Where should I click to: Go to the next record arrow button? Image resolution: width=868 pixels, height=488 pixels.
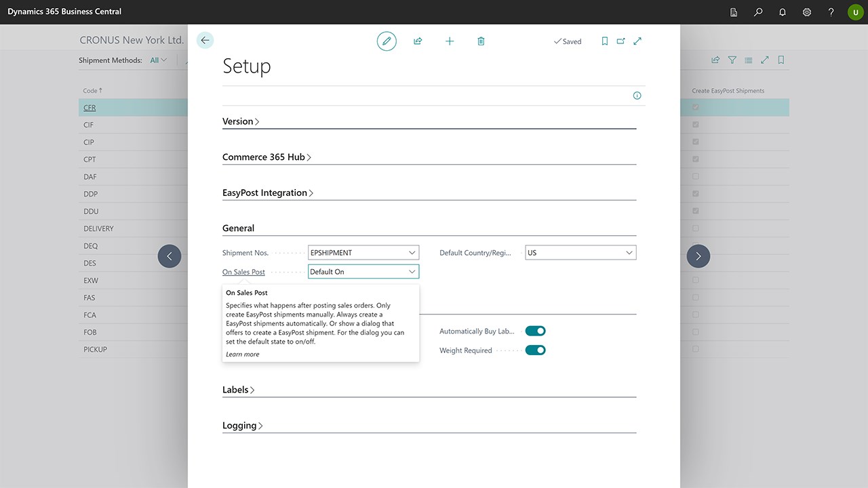point(698,256)
